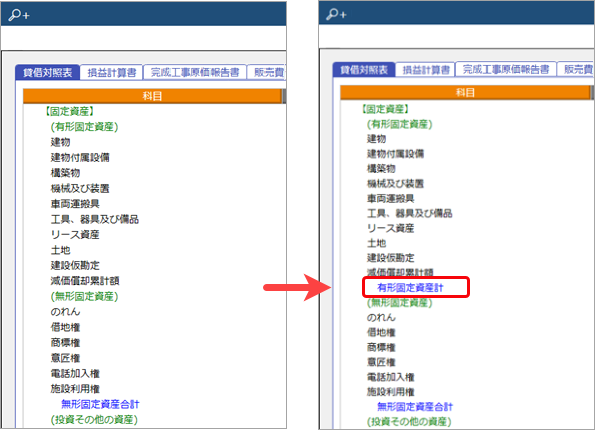Open 完成工事原価報告書 tab in left panel
The height and width of the screenshot is (430, 595).
pos(195,72)
